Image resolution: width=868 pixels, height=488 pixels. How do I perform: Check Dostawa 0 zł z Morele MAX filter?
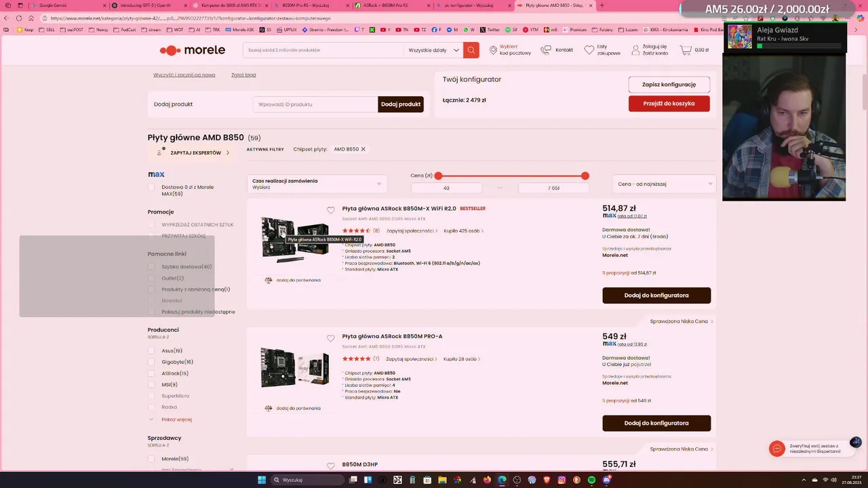151,187
